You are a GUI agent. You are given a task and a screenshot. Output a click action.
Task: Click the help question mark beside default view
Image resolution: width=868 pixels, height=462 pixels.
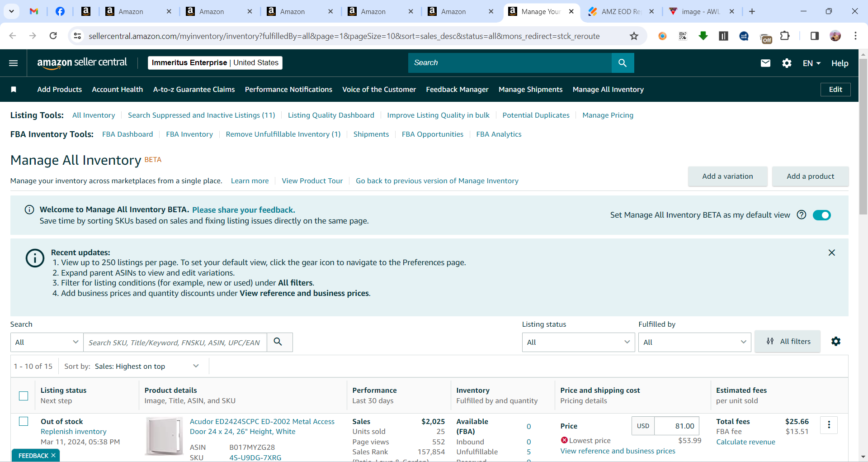[802, 215]
